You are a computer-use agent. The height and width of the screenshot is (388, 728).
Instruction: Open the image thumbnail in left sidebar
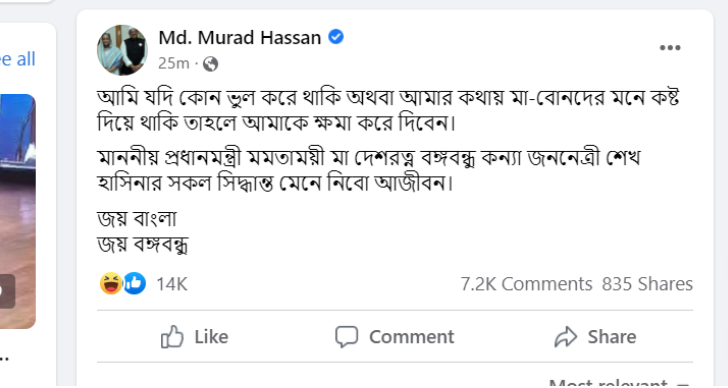pos(18,212)
